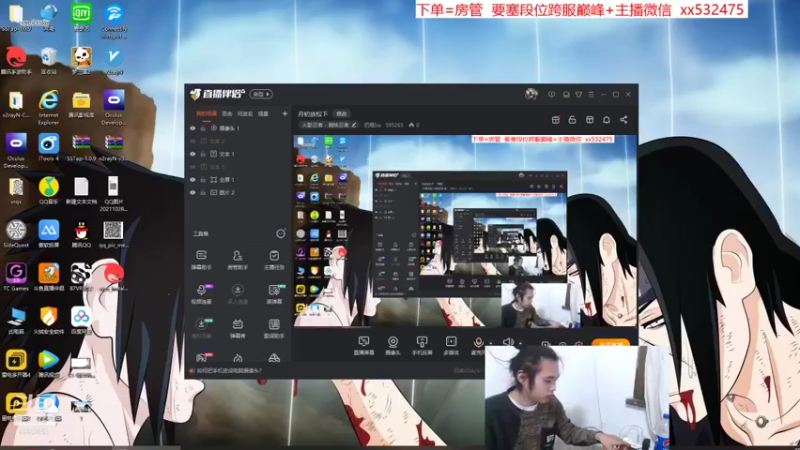Click the webcam overlay at screen bottom
This screenshot has height=450, width=800.
click(577, 397)
